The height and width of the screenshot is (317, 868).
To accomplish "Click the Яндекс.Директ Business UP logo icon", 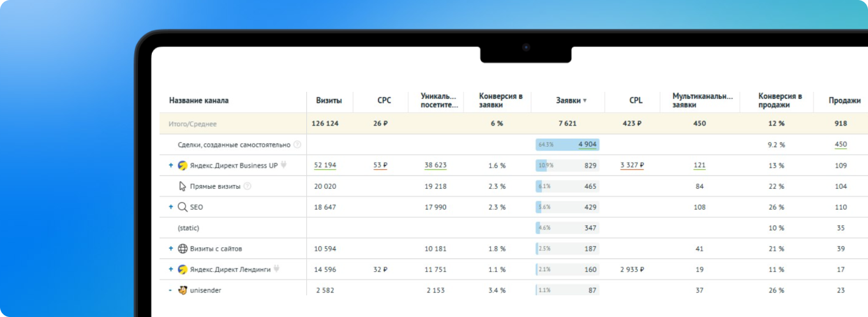I will click(x=183, y=165).
